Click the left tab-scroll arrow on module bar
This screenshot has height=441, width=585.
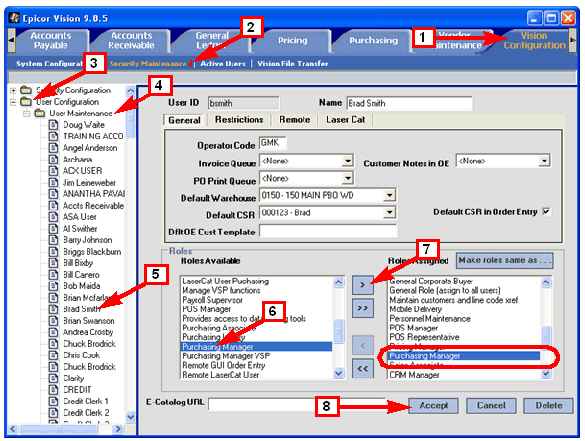click(11, 40)
